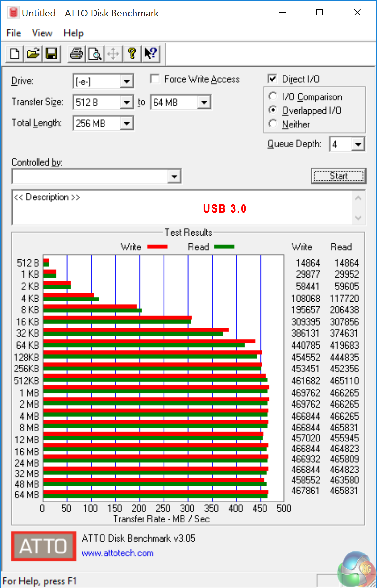Click inside the Description text box

click(x=182, y=208)
